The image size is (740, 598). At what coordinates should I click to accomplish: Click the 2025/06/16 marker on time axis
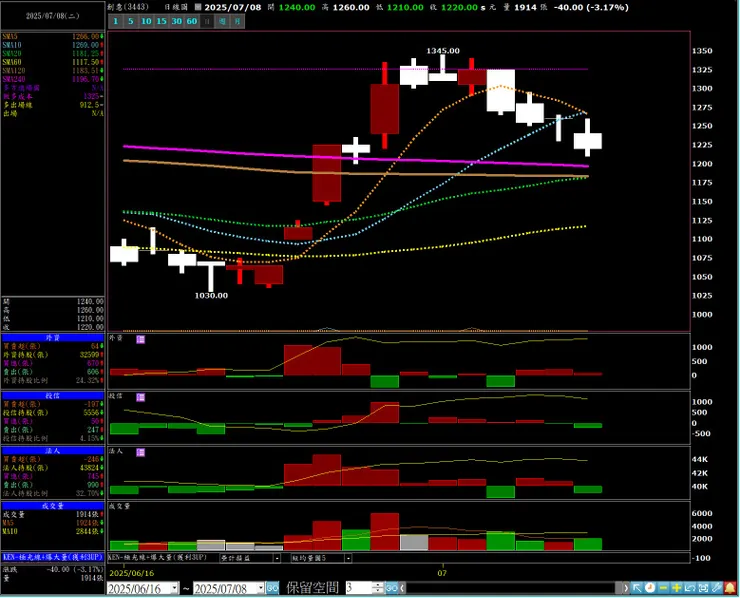click(x=132, y=573)
